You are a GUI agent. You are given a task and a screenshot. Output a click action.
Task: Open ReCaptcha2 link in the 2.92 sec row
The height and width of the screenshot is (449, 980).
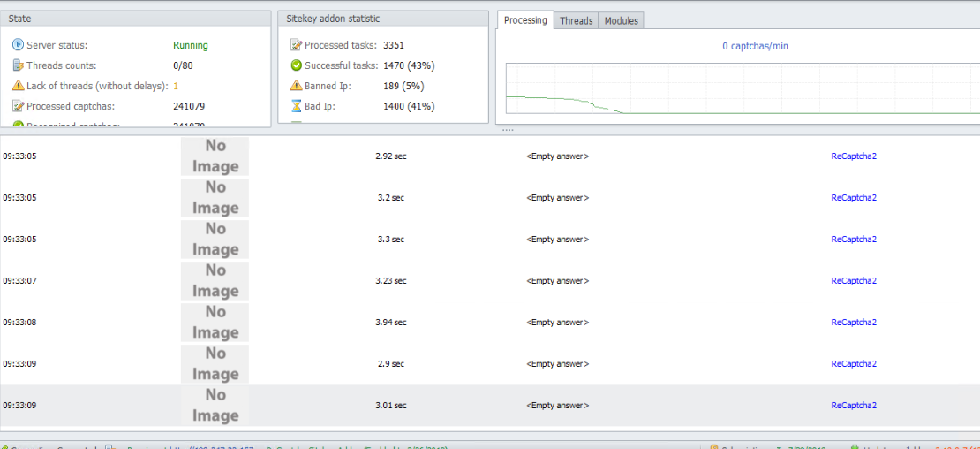[x=854, y=156]
